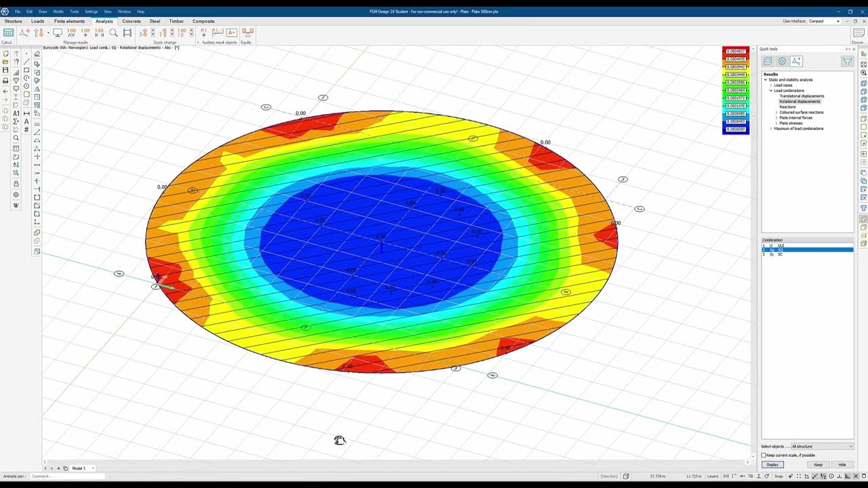
Task: Click the left arrow icon in right sidebar
Action: (x=863, y=154)
